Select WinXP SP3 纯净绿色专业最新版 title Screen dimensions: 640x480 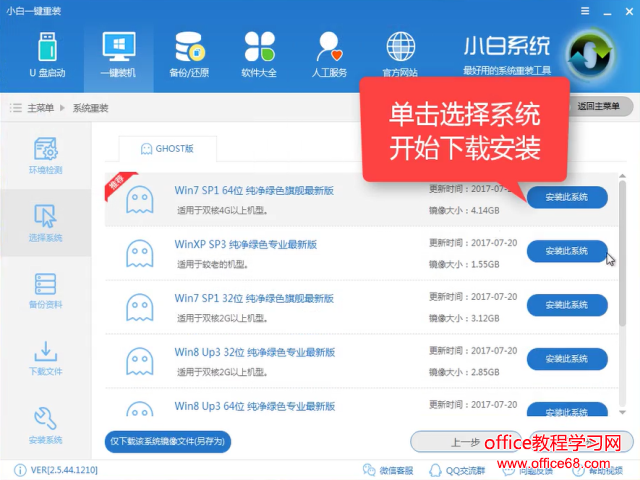point(246,244)
